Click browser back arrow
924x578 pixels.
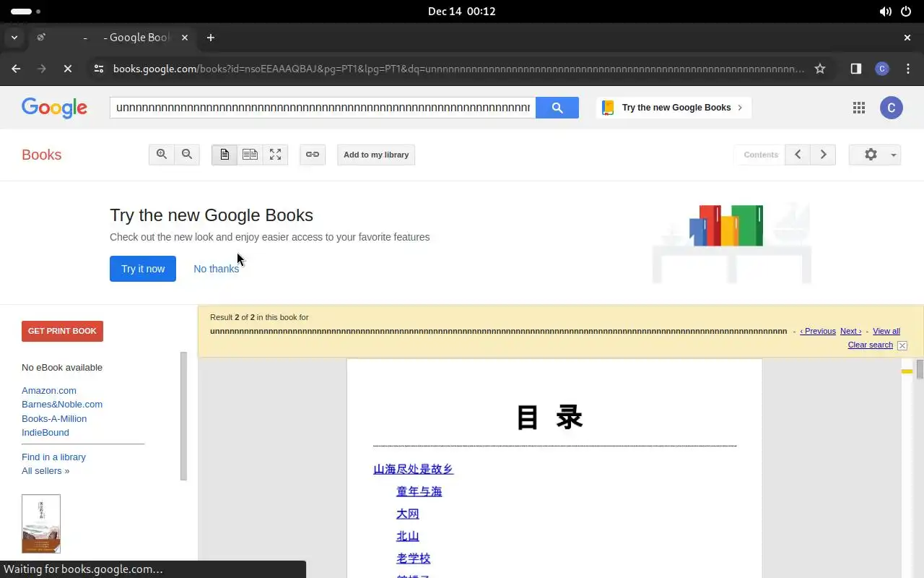(16, 69)
